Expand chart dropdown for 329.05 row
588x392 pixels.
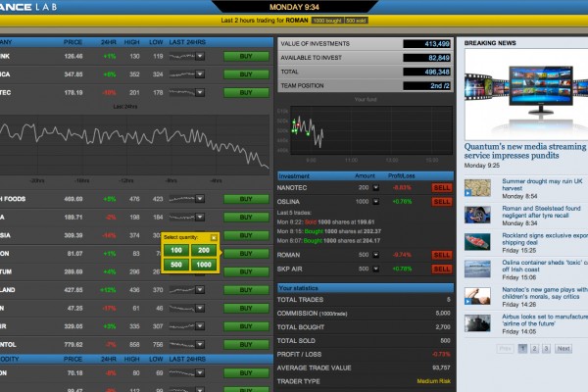(x=200, y=326)
